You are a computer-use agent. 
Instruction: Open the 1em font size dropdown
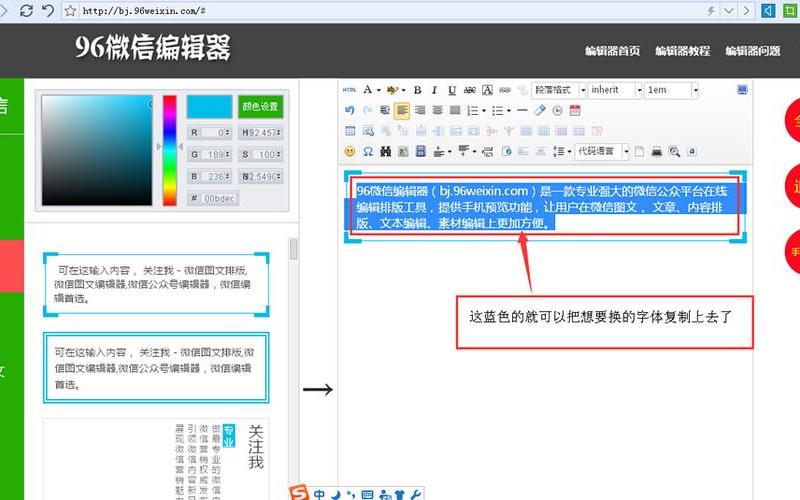[671, 90]
